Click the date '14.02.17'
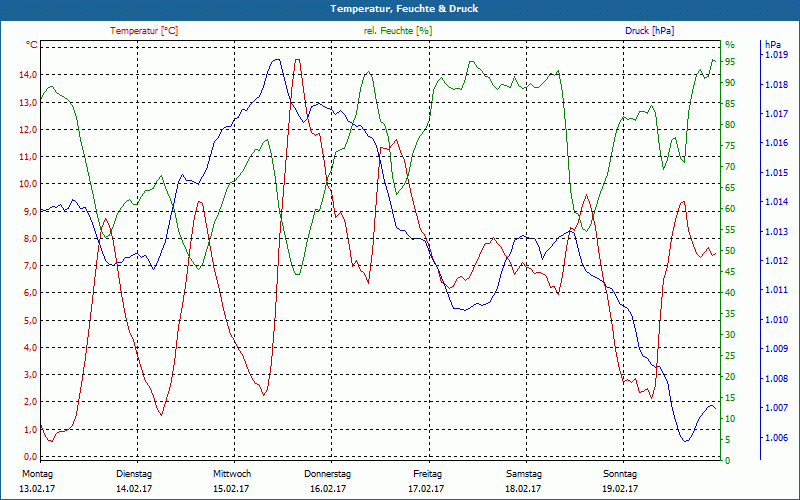The width and height of the screenshot is (800, 500). click(x=134, y=488)
